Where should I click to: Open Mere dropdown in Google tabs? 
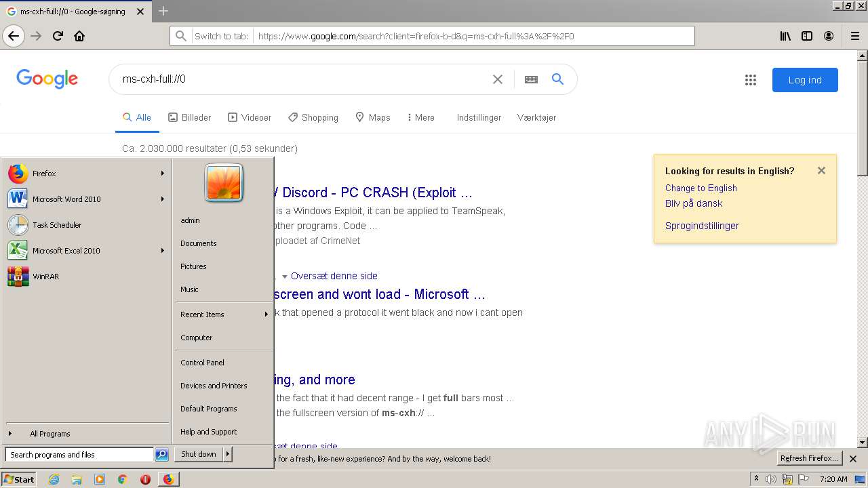[x=420, y=117]
